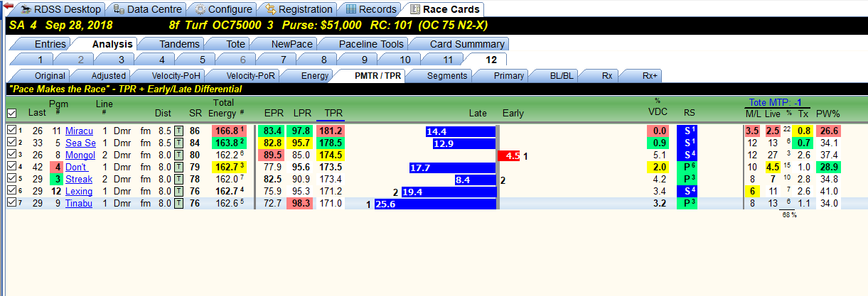Viewport: 868px width, 296px height.
Task: Click the S4 running style badge for Lexing
Action: click(x=689, y=192)
